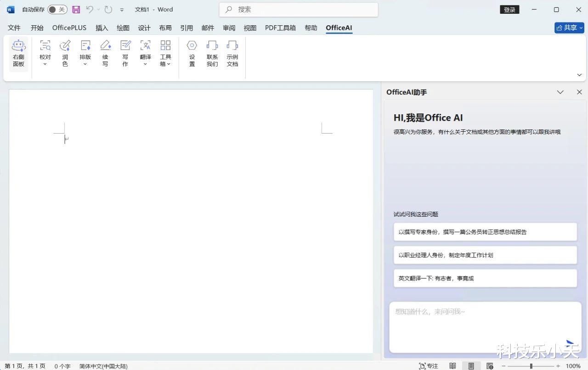Switch to the 引用 tab

[x=187, y=28]
